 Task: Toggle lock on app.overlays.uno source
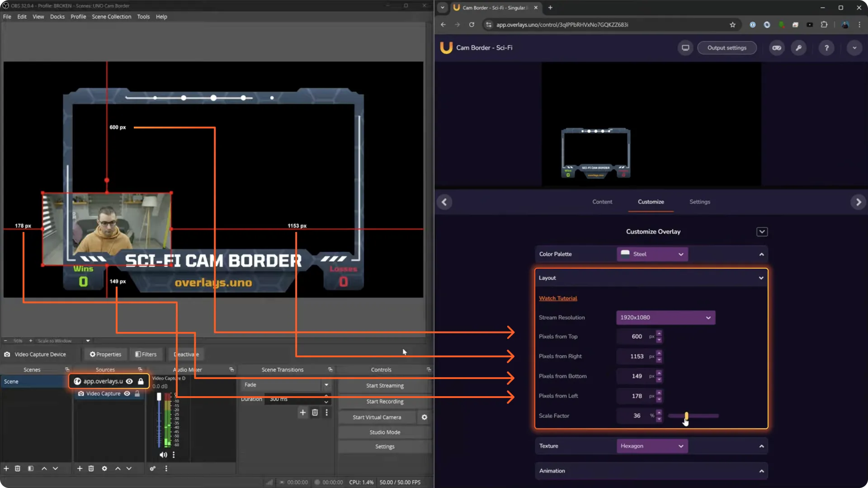141,381
